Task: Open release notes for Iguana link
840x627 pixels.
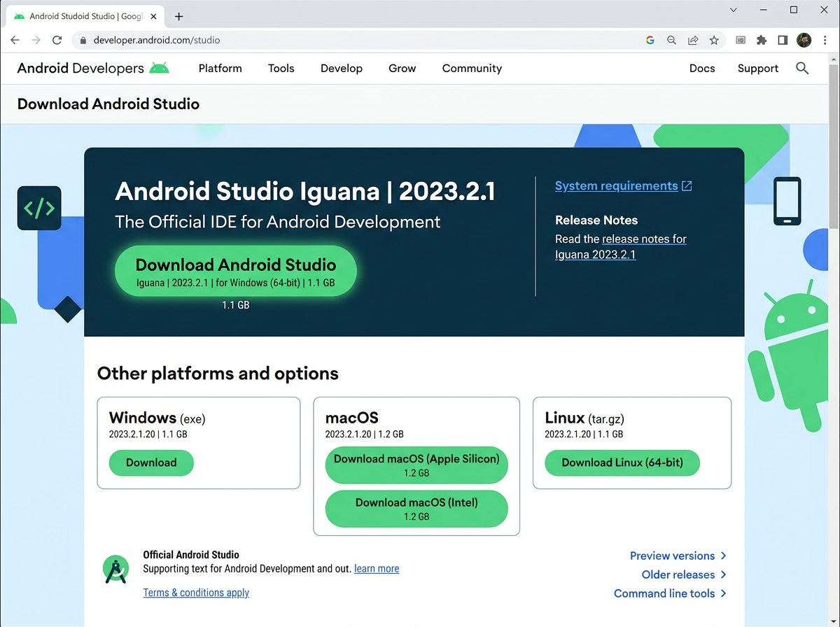Action: pos(621,247)
